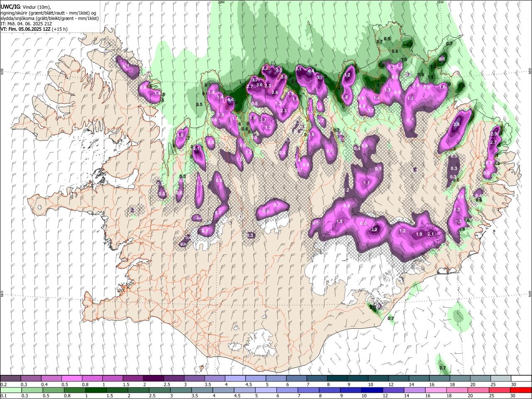
Task: Pick the red-pink 25–30 rain legend swatch
Action: [499, 390]
